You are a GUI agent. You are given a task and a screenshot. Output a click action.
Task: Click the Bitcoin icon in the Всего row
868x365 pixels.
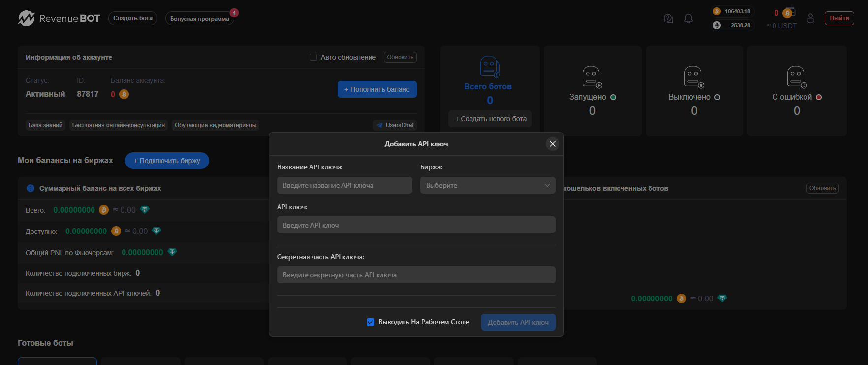tap(104, 210)
